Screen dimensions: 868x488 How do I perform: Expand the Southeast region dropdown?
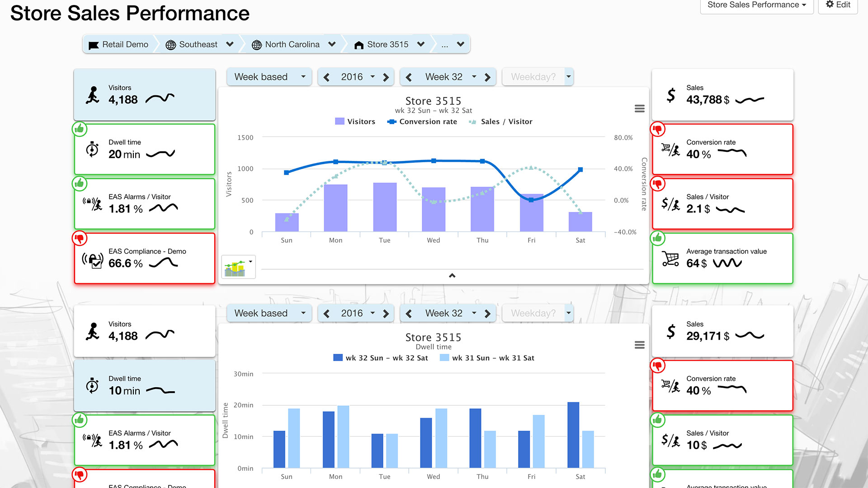click(x=230, y=44)
